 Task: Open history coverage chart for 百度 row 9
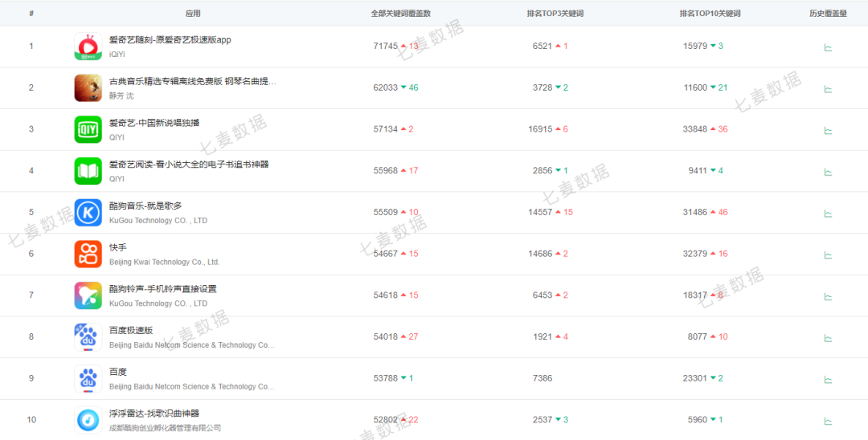tap(828, 379)
